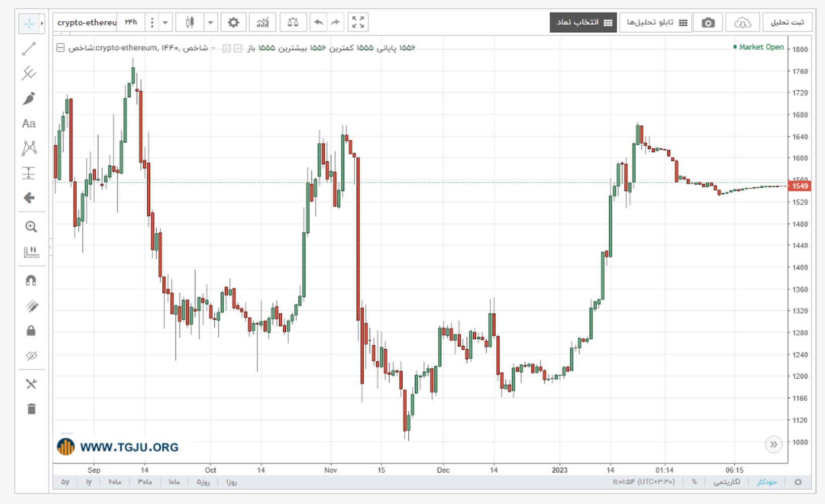Open the candlestick chart style button

[189, 22]
